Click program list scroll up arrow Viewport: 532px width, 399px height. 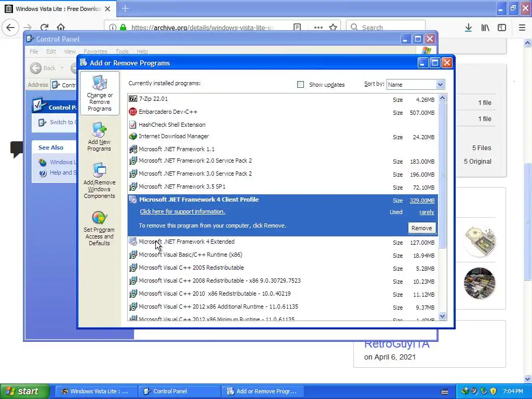tap(443, 98)
